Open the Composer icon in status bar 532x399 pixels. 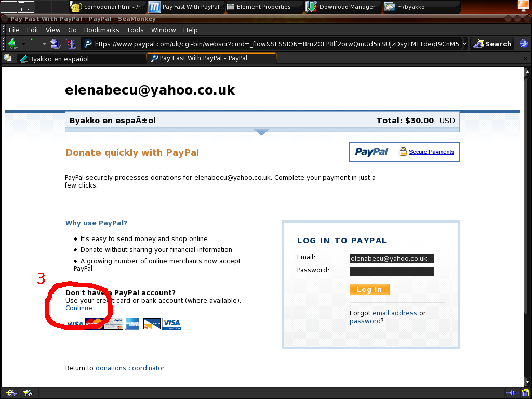tap(28, 393)
